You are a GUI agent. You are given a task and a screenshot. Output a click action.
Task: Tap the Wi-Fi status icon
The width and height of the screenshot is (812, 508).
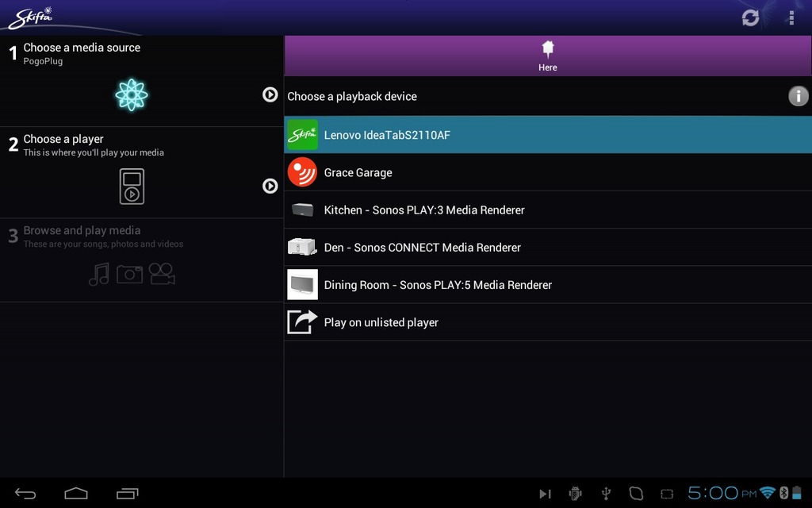(768, 493)
